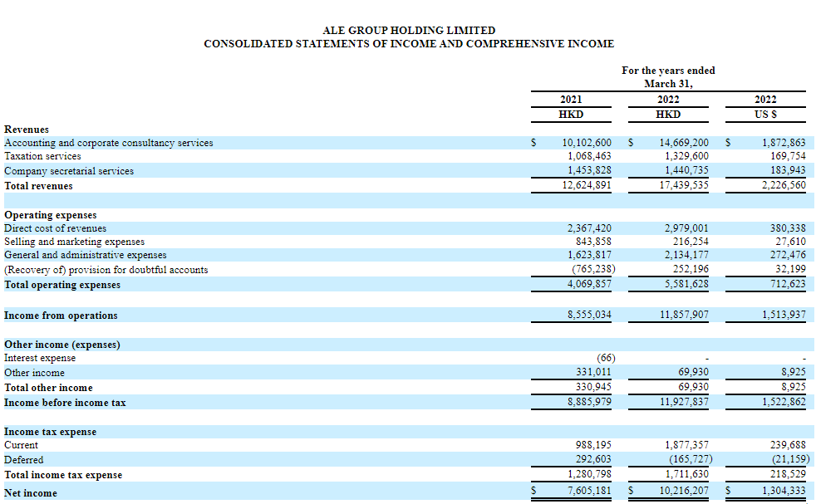Click the Income from operations label
This screenshot has height=504, width=816.
tap(61, 316)
